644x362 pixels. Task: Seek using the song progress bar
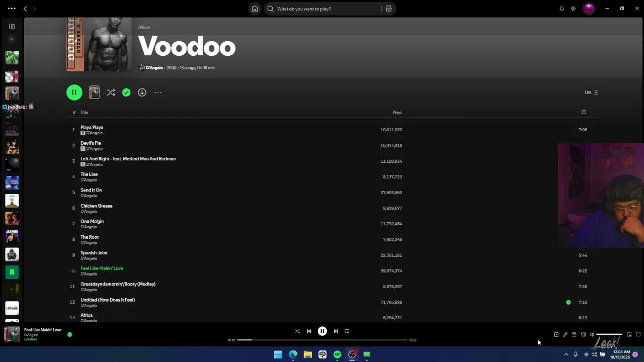(x=322, y=340)
